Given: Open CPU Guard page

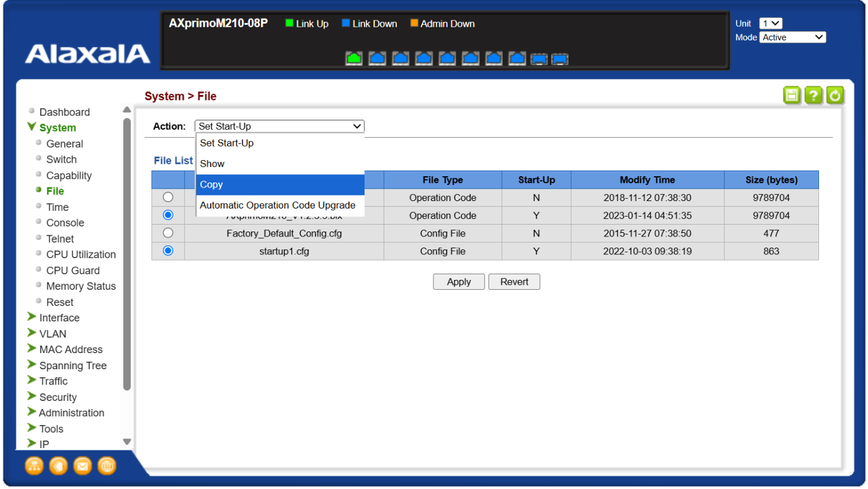Looking at the screenshot, I should click(73, 271).
